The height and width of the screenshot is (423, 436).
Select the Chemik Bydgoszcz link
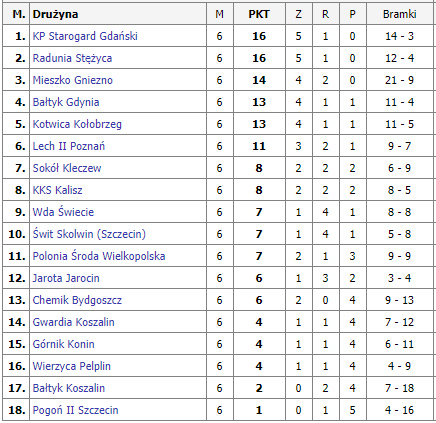(77, 300)
